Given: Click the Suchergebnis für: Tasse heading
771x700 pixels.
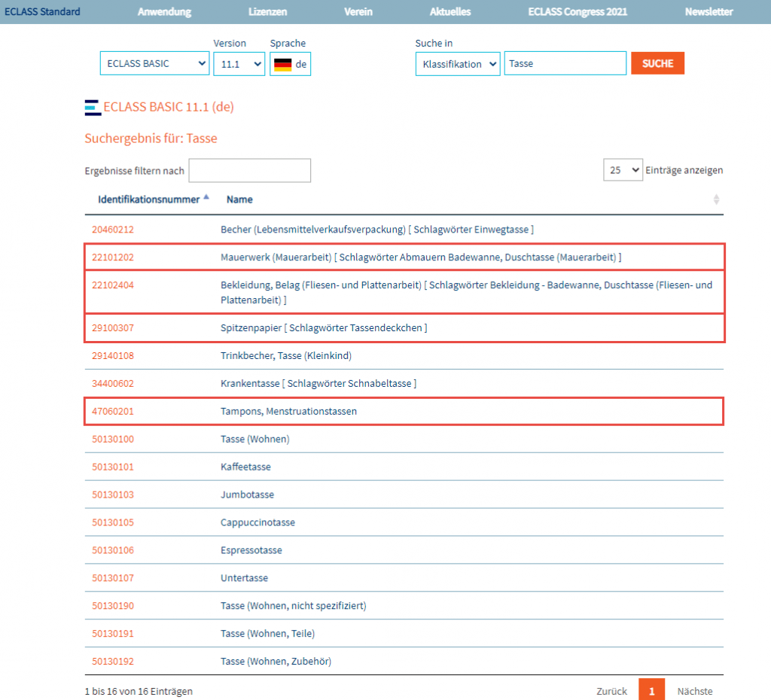Looking at the screenshot, I should [x=151, y=138].
